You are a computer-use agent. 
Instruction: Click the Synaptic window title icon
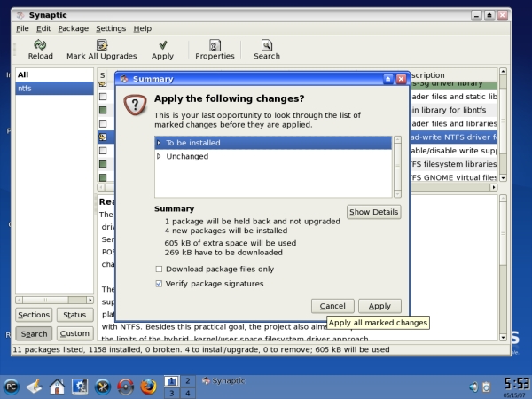(20, 15)
